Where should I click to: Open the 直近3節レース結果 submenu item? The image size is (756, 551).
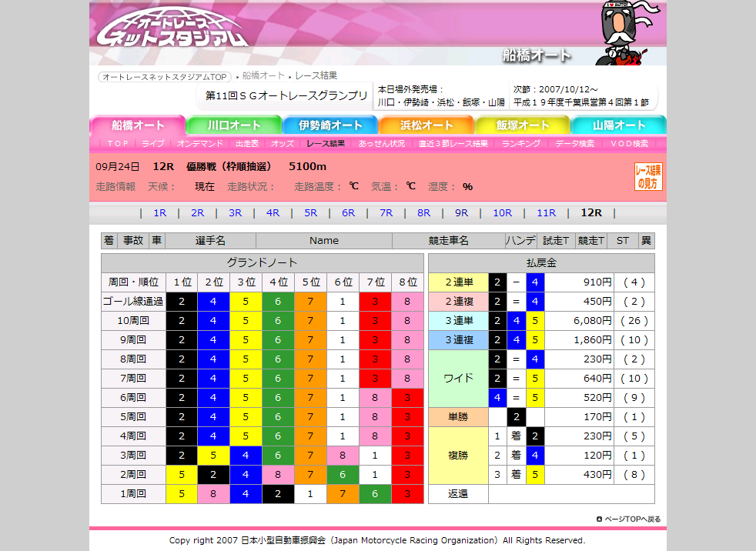point(453,144)
